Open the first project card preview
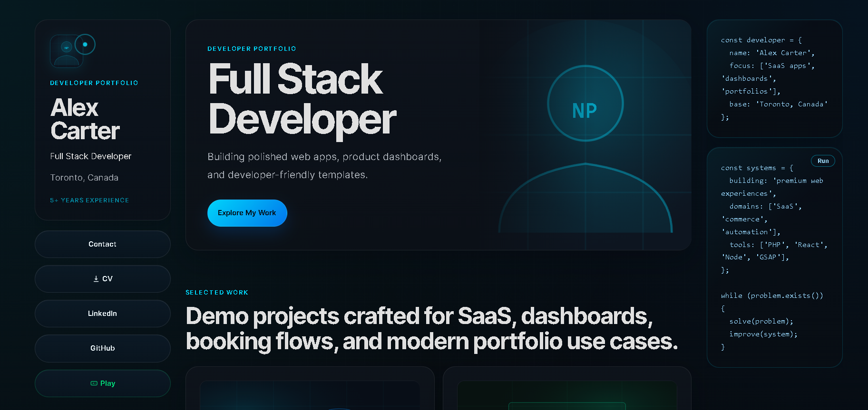The height and width of the screenshot is (410, 868). [310, 395]
